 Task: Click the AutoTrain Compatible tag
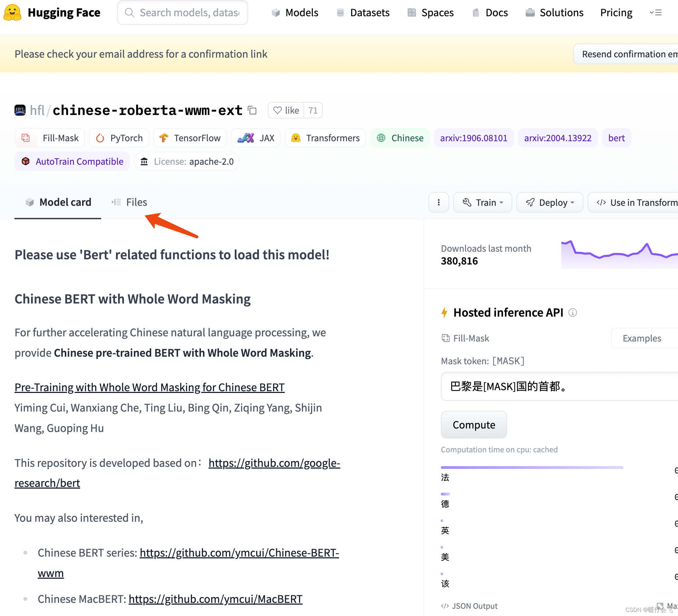[x=72, y=161]
